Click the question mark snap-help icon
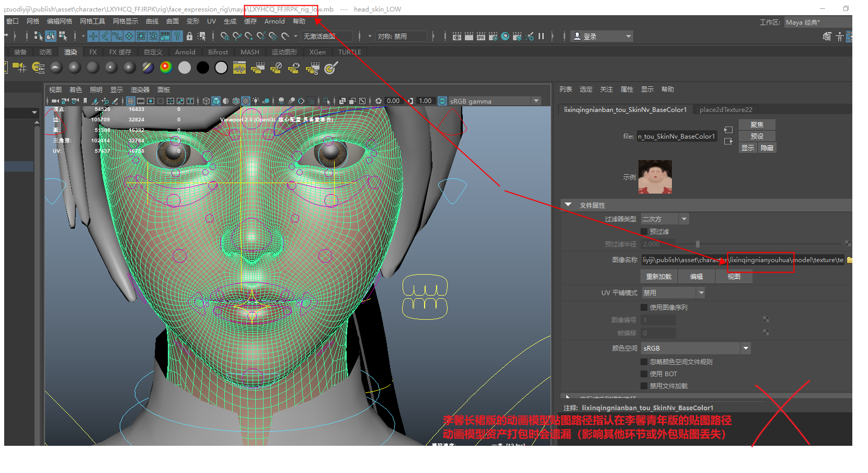This screenshot has width=868, height=473. [x=177, y=36]
